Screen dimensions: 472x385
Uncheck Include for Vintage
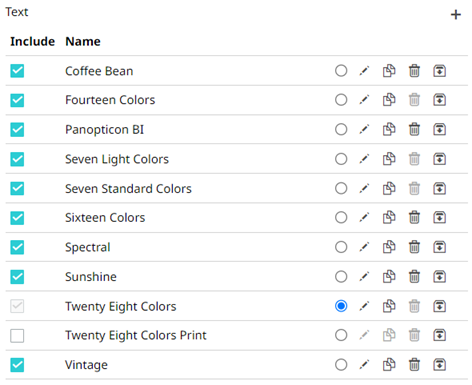point(17,365)
